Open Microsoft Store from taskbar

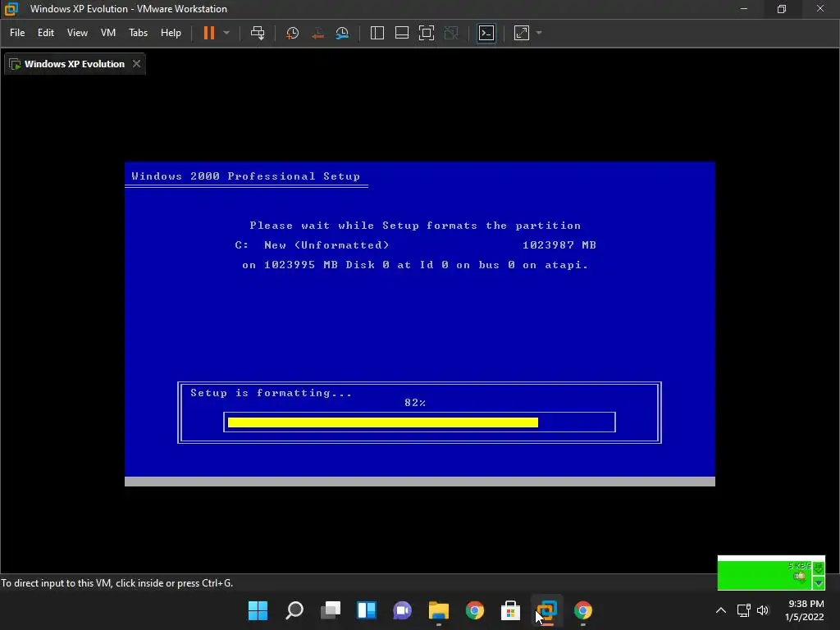510,610
